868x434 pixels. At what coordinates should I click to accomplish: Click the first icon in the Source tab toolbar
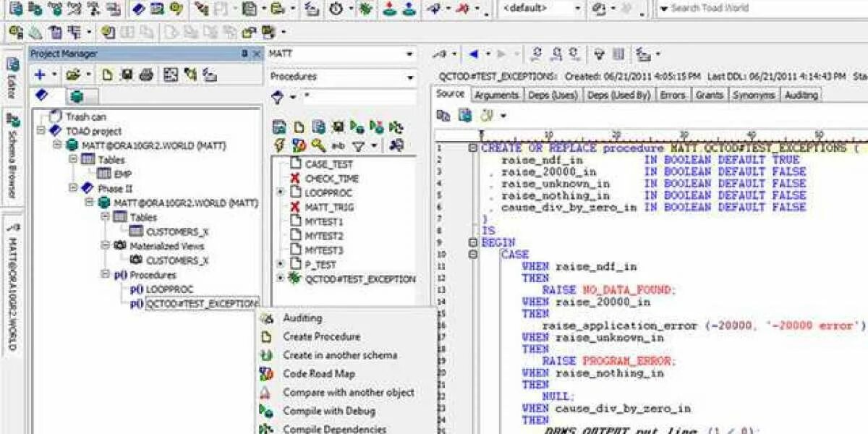(x=443, y=115)
